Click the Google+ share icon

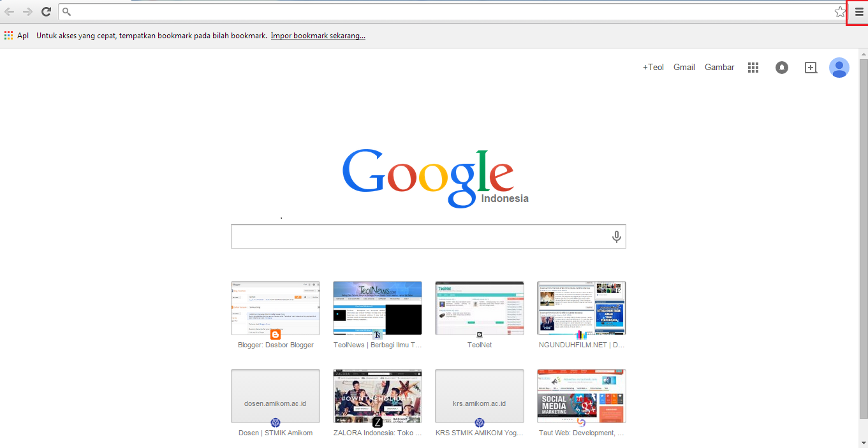pos(811,68)
